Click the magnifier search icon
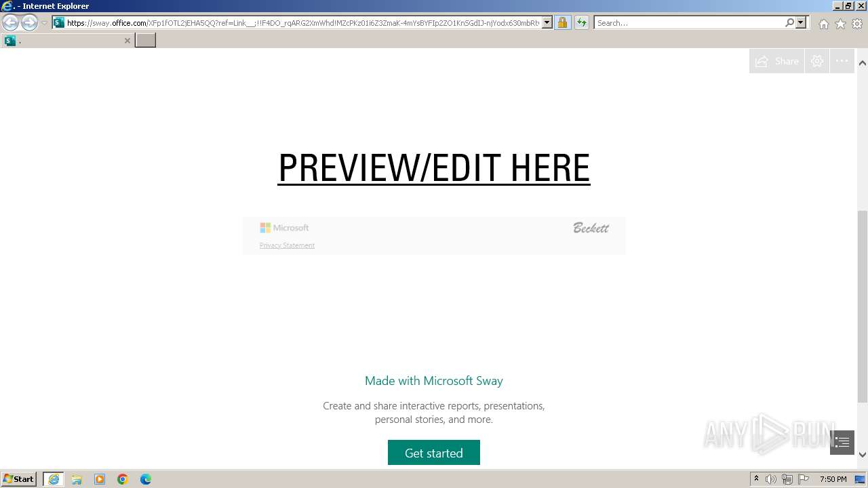Viewport: 868px width, 488px height. pyautogui.click(x=789, y=23)
